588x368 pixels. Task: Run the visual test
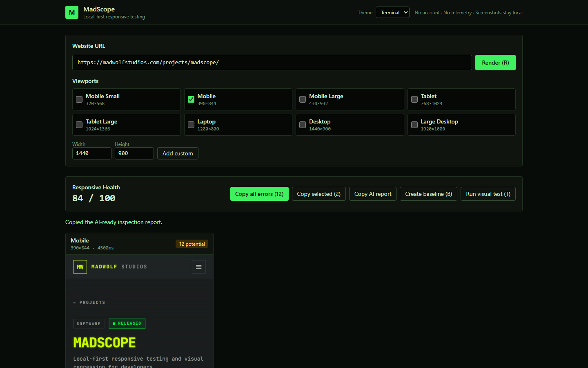click(x=488, y=194)
